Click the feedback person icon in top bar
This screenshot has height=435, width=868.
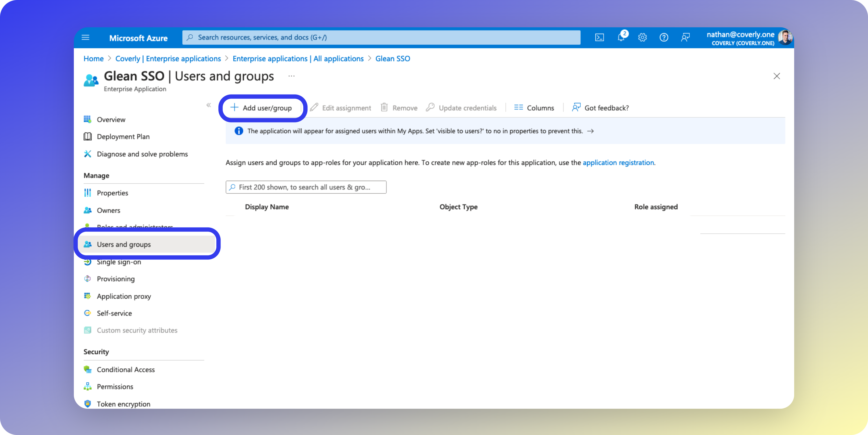(x=685, y=37)
